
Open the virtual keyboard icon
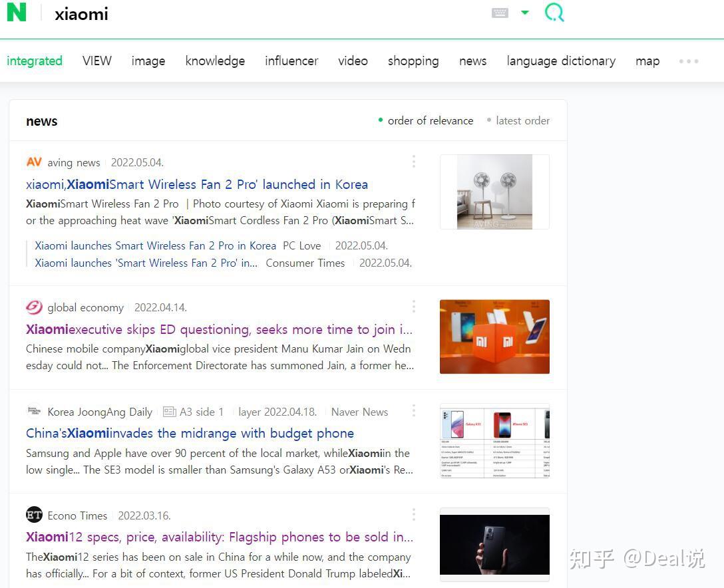500,13
